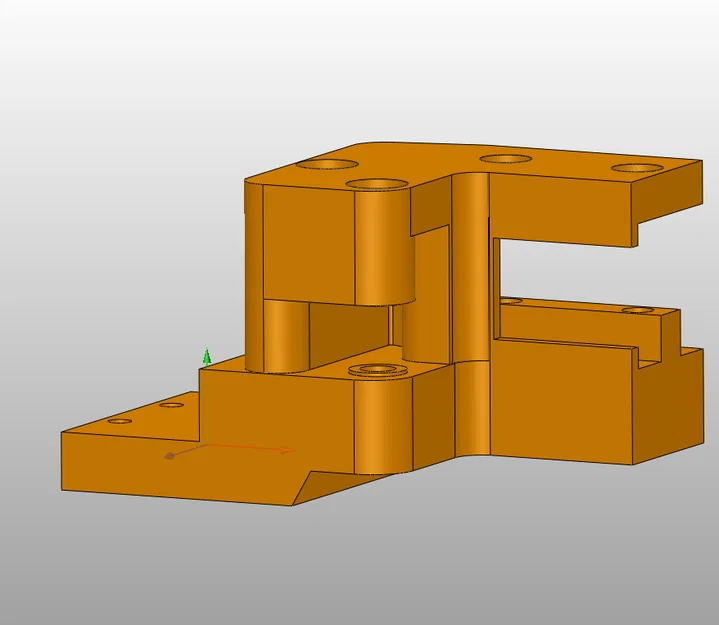Screen dimensions: 719x625
Task: Select the angled chamfer face under the base
Action: pyautogui.click(x=339, y=487)
